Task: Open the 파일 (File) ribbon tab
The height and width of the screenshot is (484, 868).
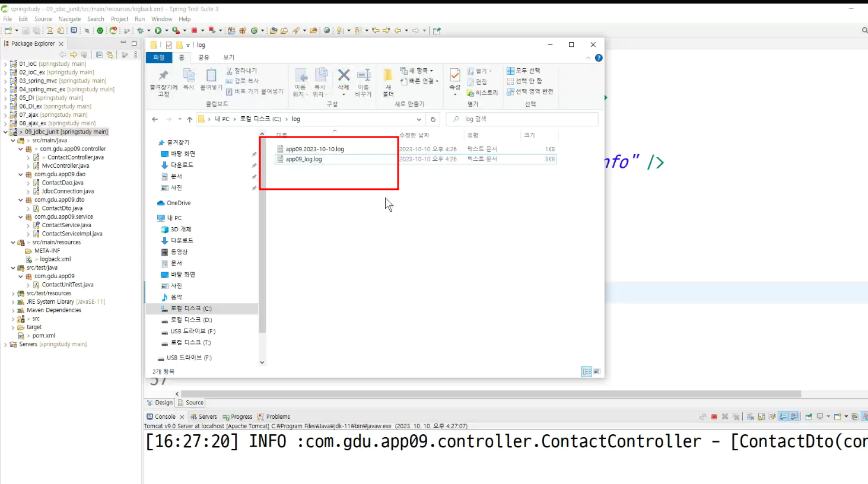Action: [x=159, y=58]
